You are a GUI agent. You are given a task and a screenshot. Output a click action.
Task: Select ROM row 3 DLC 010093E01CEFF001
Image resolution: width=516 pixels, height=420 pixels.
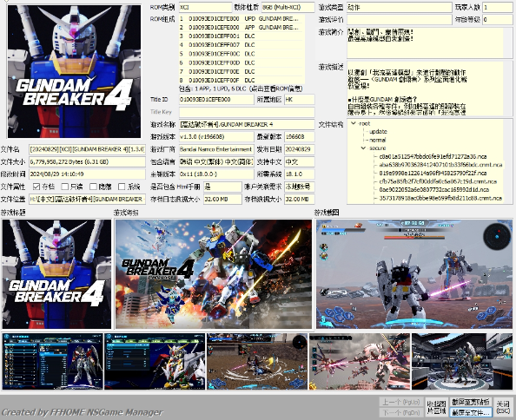pyautogui.click(x=241, y=36)
